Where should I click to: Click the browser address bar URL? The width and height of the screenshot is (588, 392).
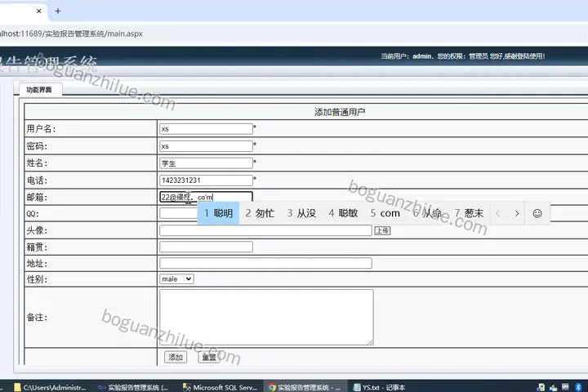click(x=71, y=33)
